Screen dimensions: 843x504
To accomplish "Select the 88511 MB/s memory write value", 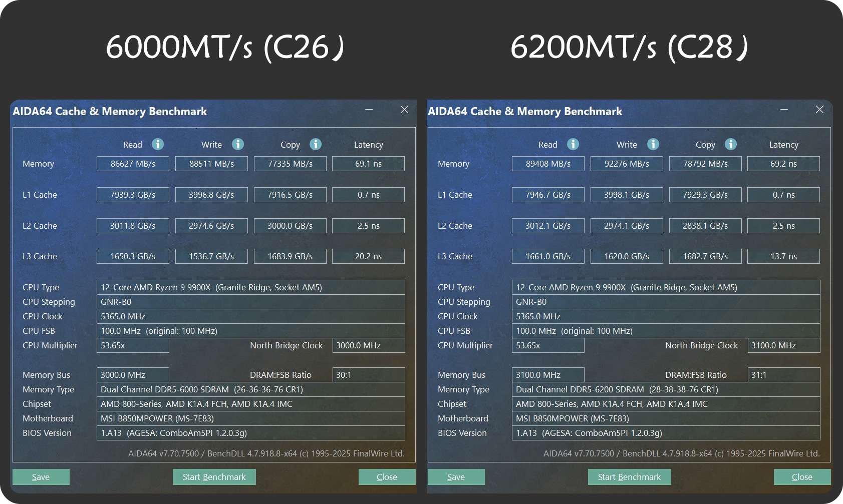I will (211, 164).
